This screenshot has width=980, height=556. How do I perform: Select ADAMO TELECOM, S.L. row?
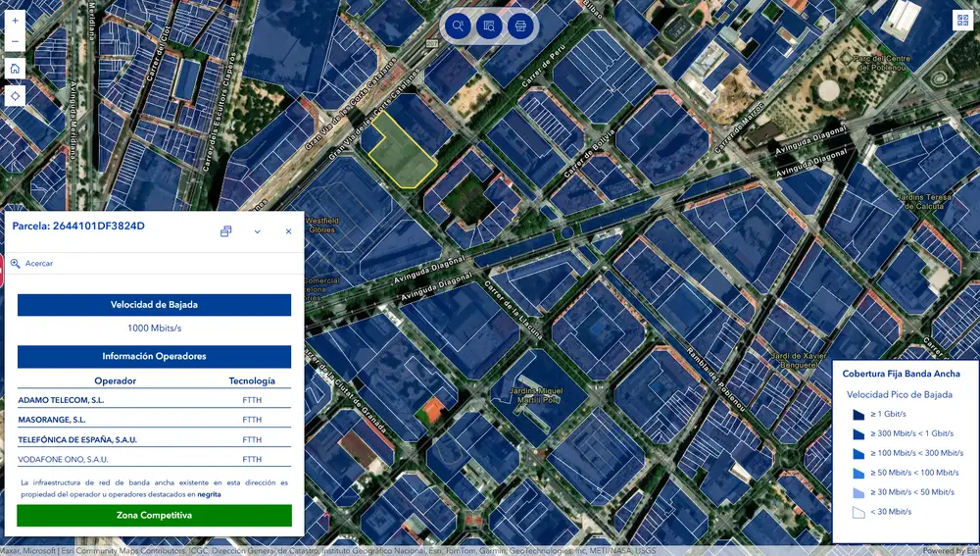(x=155, y=400)
